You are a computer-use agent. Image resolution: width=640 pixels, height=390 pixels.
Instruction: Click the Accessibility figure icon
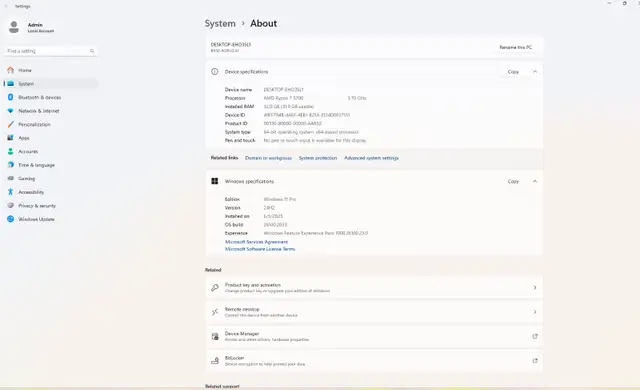tap(11, 192)
